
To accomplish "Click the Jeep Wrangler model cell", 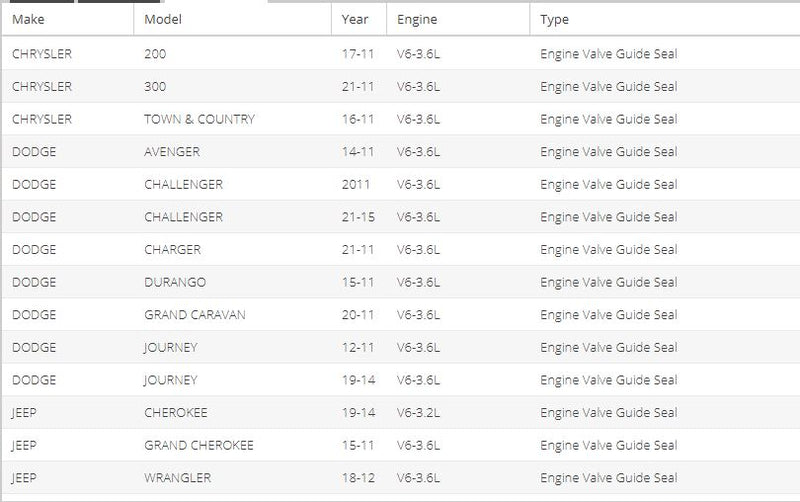I will click(x=178, y=478).
